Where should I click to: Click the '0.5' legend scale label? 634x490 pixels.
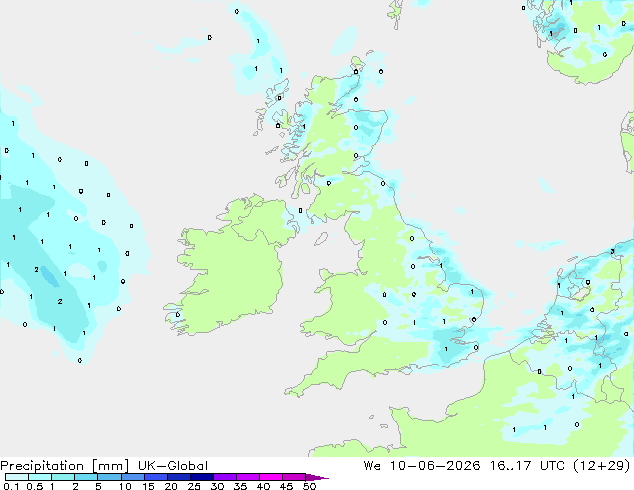coord(34,486)
